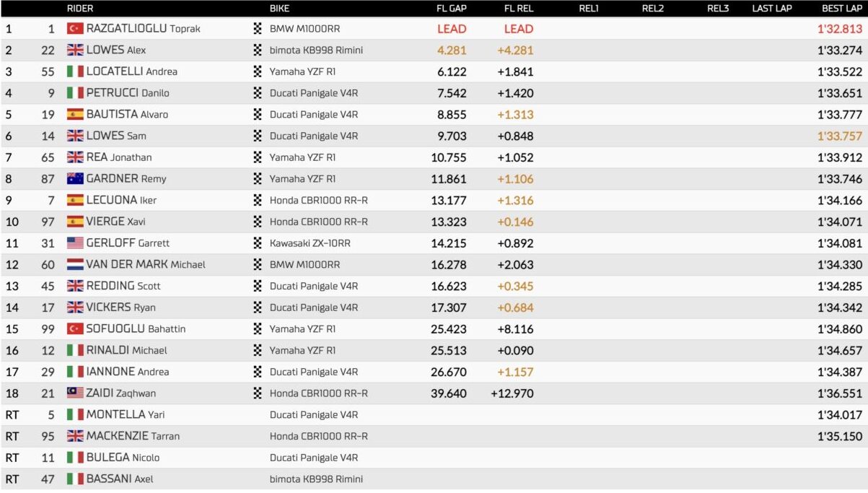The width and height of the screenshot is (868, 493).
Task: Click the orange gap value 4.281 in FL GAP
Action: point(452,51)
